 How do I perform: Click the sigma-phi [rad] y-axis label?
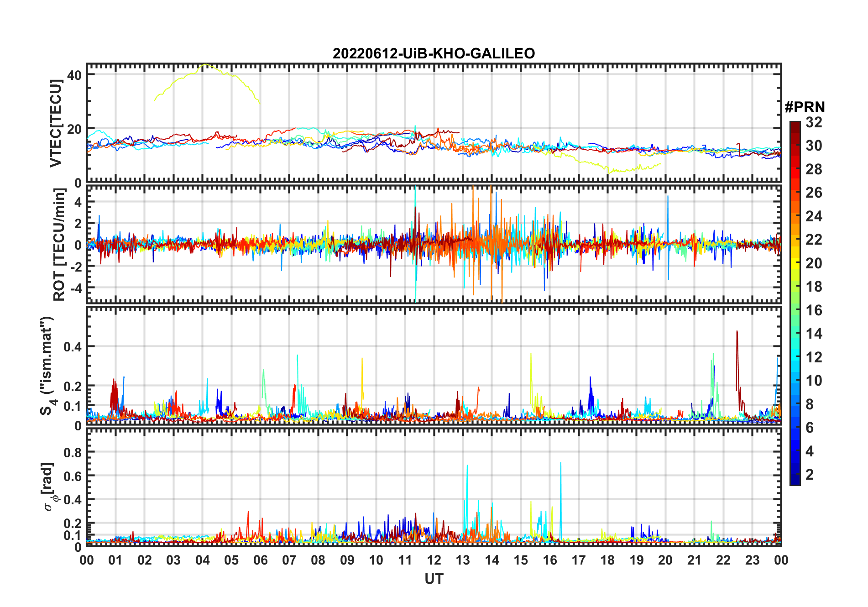coord(49,487)
